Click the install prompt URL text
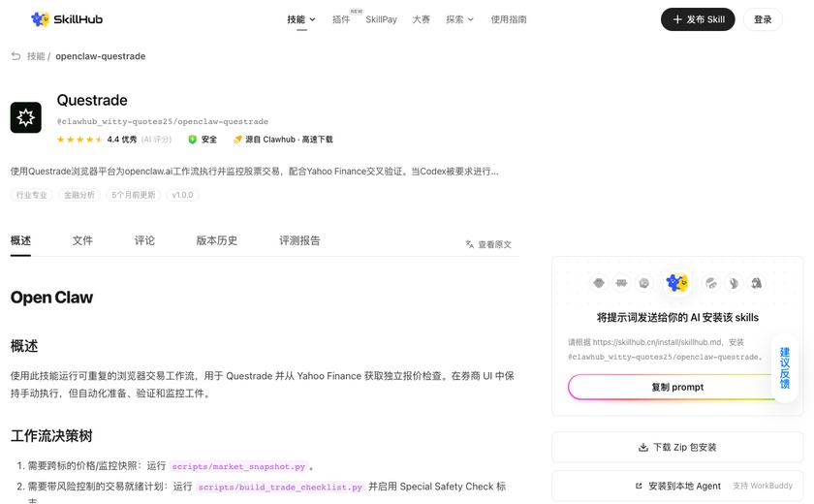 pos(657,342)
